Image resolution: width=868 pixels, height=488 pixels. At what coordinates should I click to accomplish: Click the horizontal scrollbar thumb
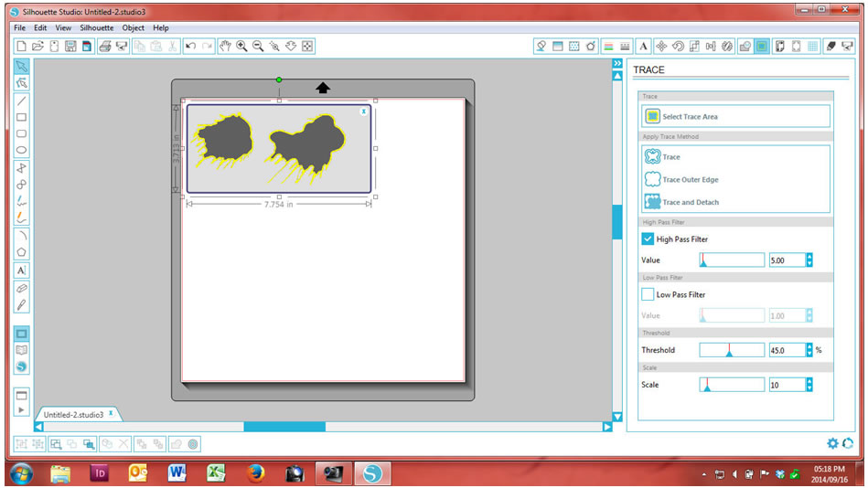point(284,427)
